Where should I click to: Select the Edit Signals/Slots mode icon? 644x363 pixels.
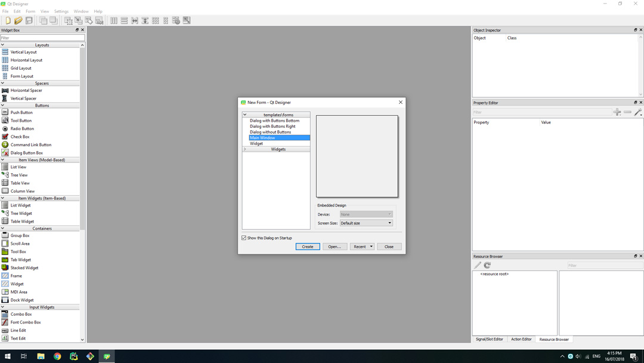[79, 20]
